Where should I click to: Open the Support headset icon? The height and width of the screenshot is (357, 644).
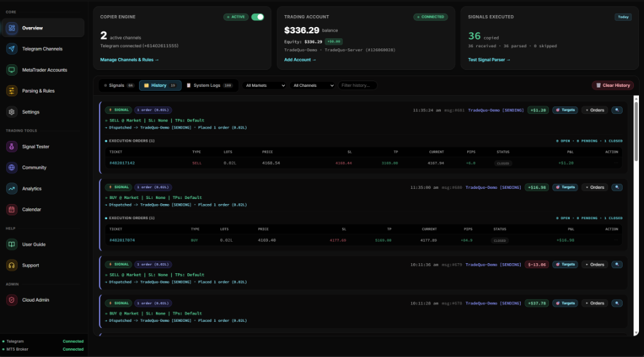11,265
